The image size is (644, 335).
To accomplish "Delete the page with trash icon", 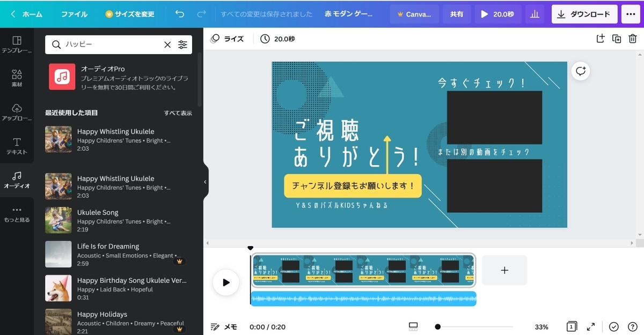I will (633, 39).
